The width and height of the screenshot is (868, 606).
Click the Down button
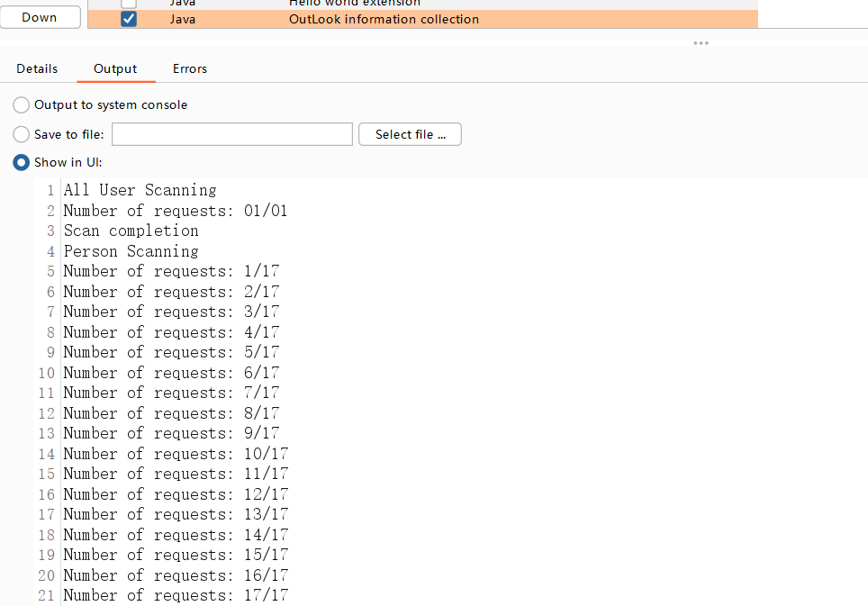[40, 17]
